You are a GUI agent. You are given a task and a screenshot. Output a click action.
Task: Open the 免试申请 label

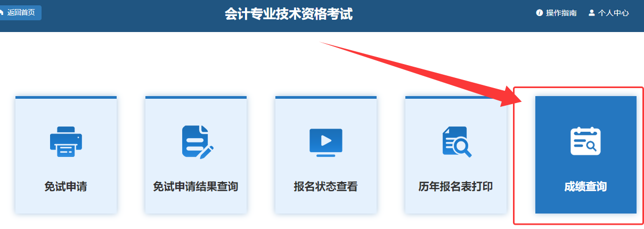[x=66, y=187]
